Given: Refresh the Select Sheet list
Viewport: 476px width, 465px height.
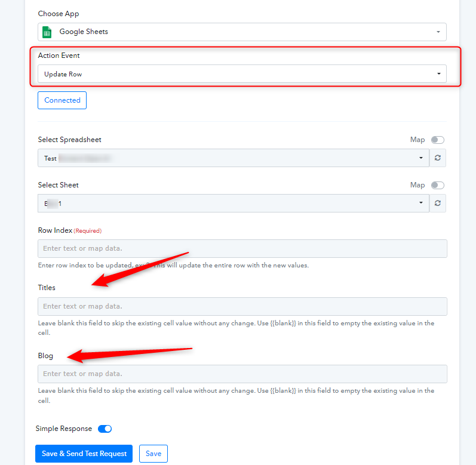Looking at the screenshot, I should 437,203.
